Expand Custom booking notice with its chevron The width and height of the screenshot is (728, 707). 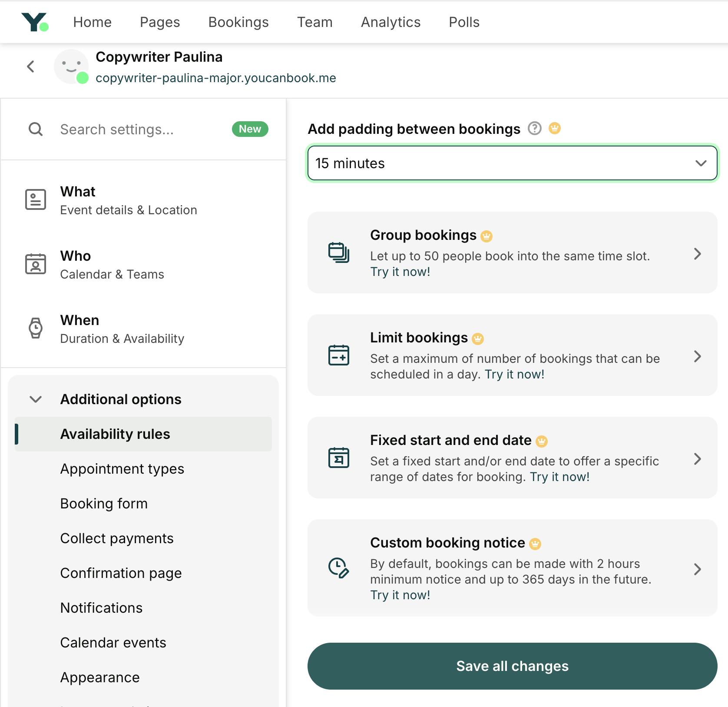(697, 569)
